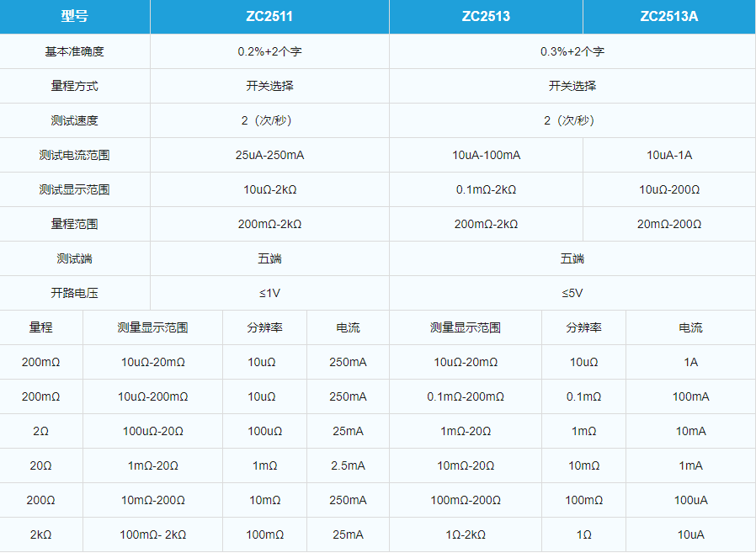Viewport: 756px width, 553px height.
Task: Click the 测试显示范围 row label
Action: point(75,189)
